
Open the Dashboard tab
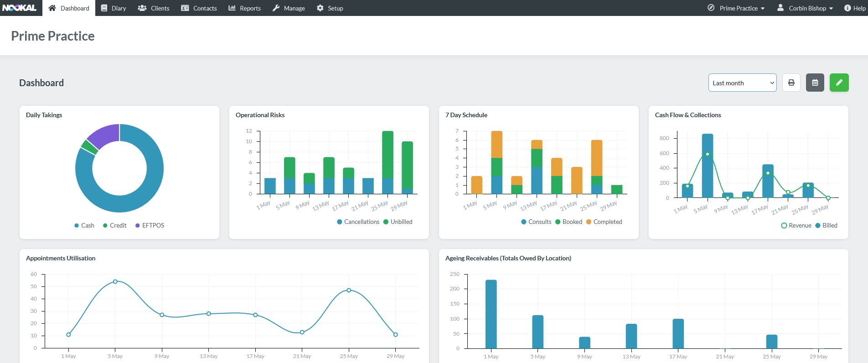[69, 8]
